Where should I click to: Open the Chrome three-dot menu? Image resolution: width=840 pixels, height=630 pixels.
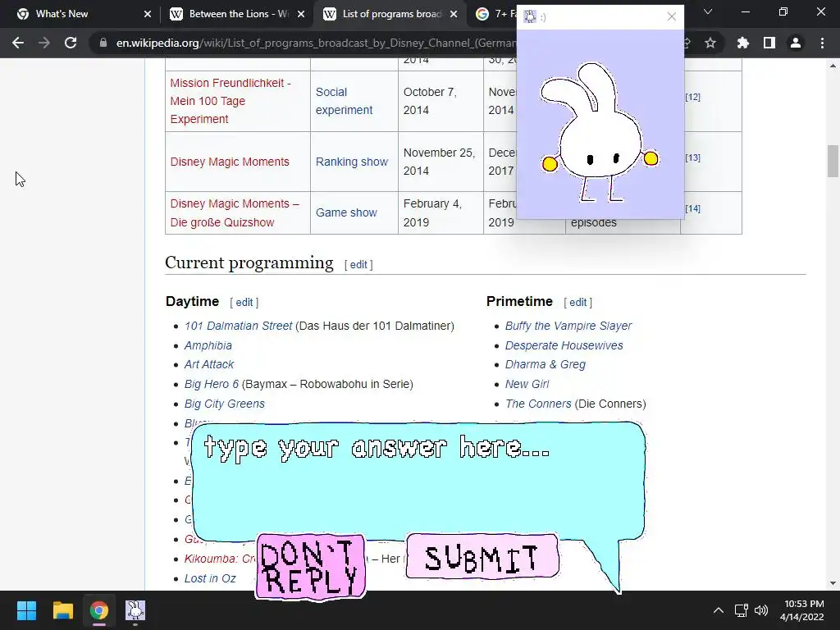click(822, 43)
